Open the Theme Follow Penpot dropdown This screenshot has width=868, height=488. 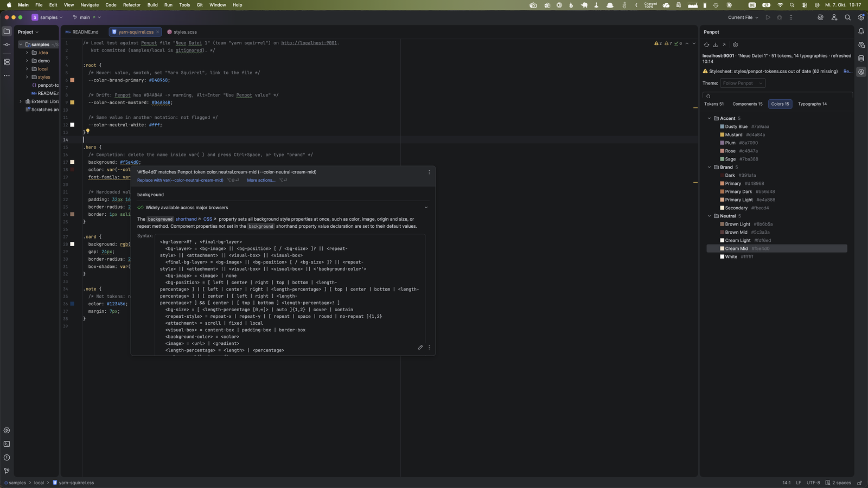click(x=743, y=83)
